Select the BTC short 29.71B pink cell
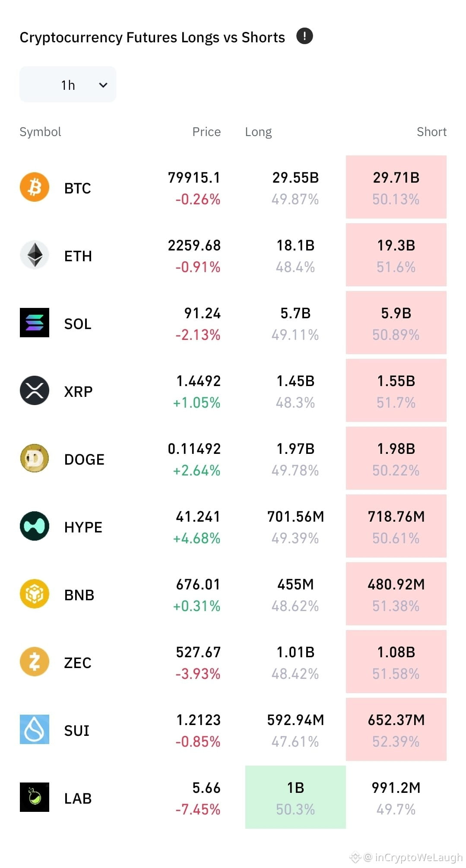The width and height of the screenshot is (466, 868). click(x=396, y=187)
